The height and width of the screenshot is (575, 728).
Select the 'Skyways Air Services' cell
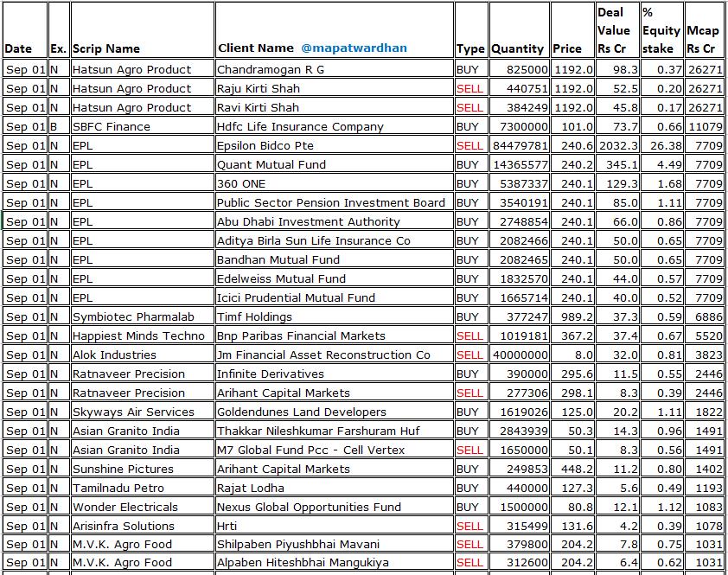143,412
